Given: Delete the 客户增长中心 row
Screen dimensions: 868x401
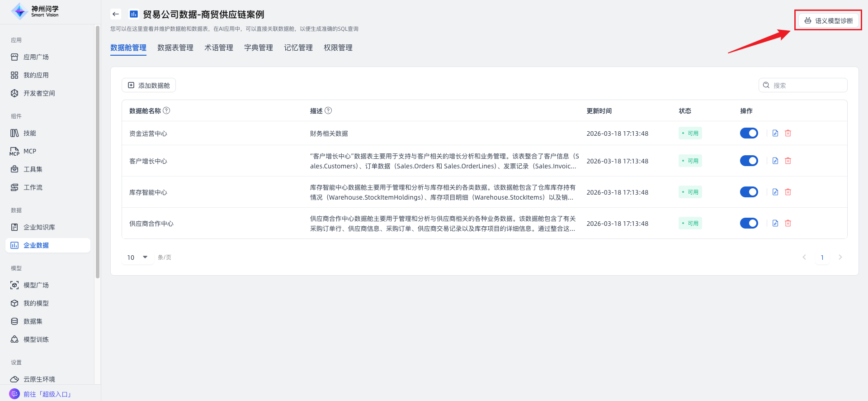Looking at the screenshot, I should (788, 161).
